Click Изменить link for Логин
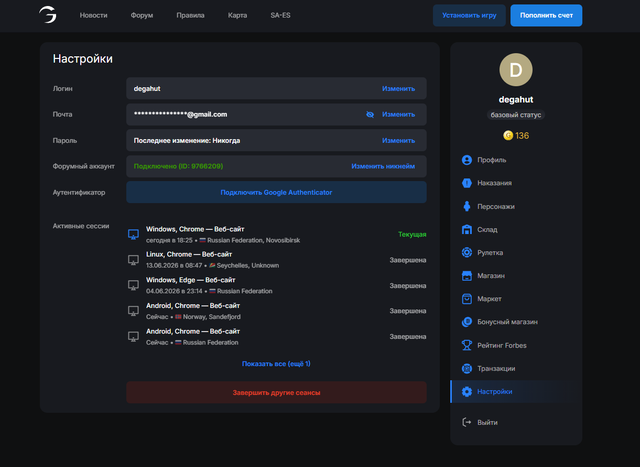Viewport: 640px width, 467px height. click(398, 89)
